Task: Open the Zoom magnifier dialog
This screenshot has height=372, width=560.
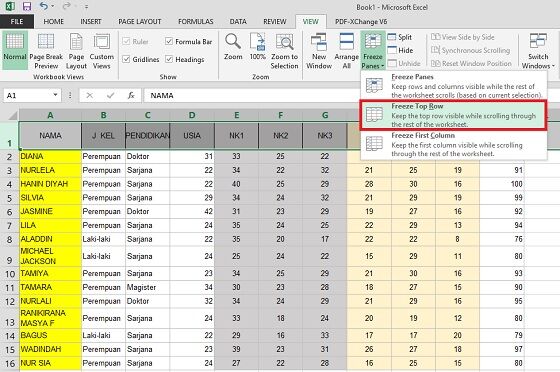Action: pos(233,47)
